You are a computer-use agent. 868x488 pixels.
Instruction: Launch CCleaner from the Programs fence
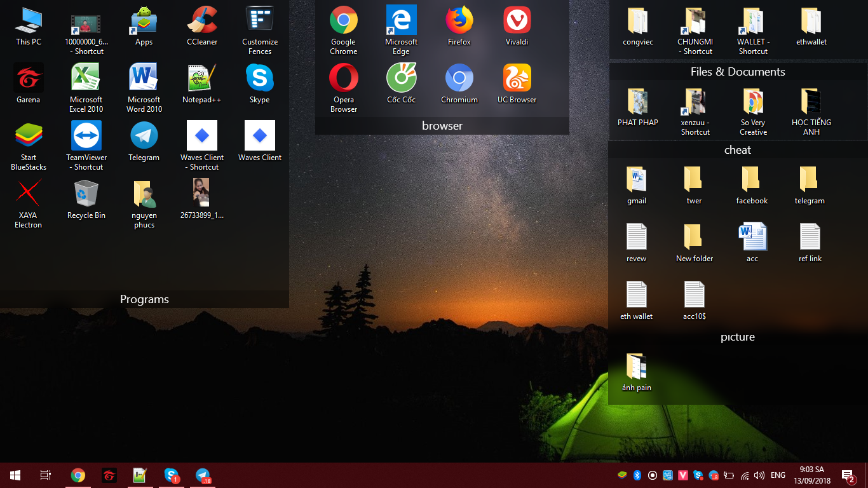click(x=202, y=27)
